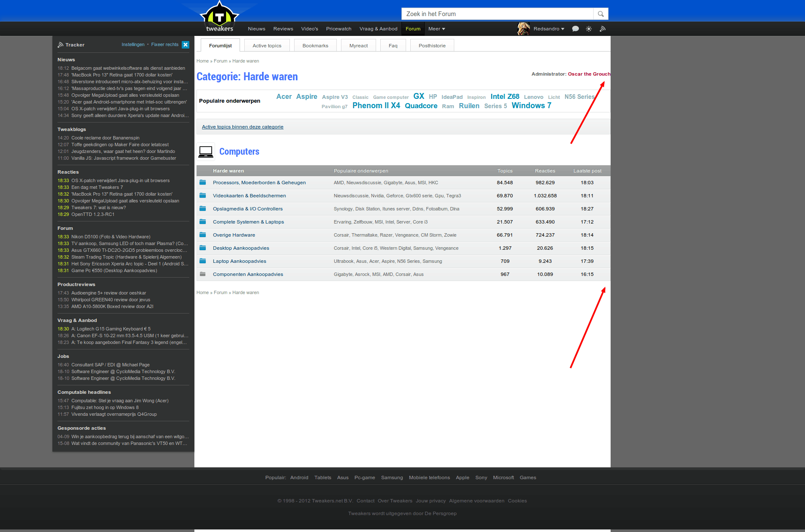Select the Forum navigation item
Screen dimensions: 805x532
pyautogui.click(x=413, y=29)
